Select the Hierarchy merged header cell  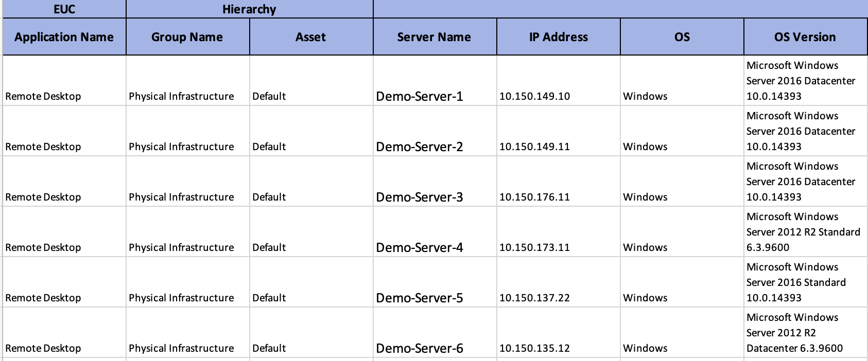(x=249, y=9)
